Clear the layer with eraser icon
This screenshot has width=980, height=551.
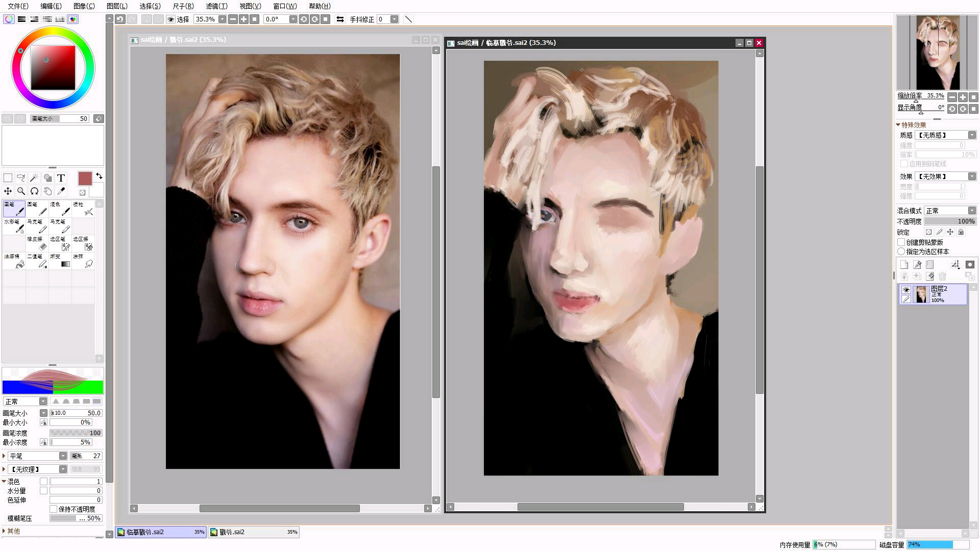tap(930, 276)
